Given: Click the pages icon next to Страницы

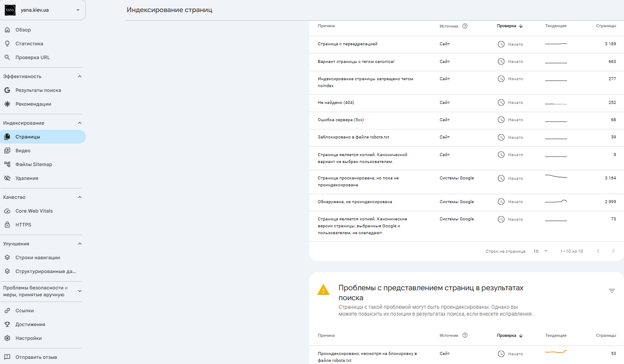Looking at the screenshot, I should (7, 137).
